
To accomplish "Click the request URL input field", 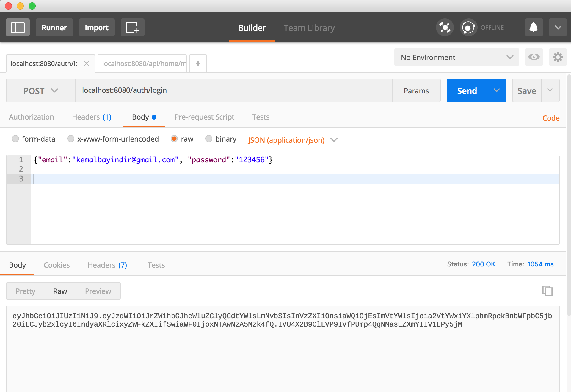I will coord(233,90).
